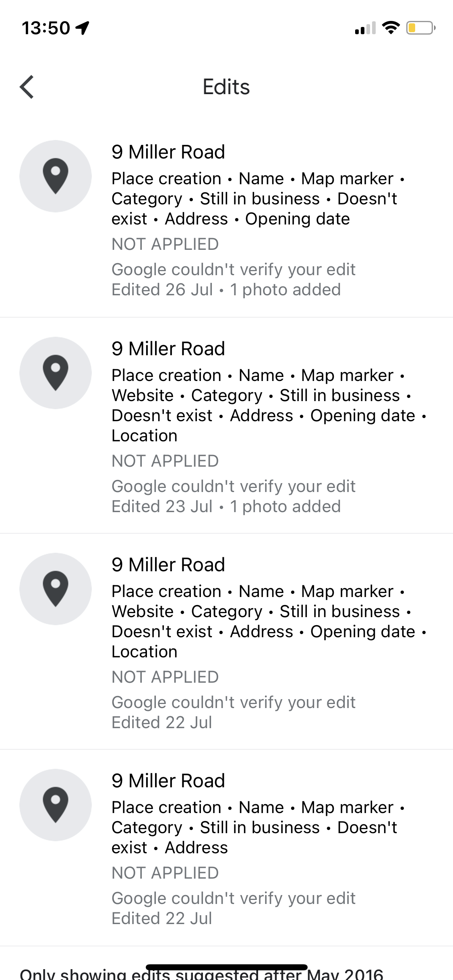Screen dimensions: 453x980
Task: Tap NOT APPLIED status of first edit
Action: (x=165, y=244)
